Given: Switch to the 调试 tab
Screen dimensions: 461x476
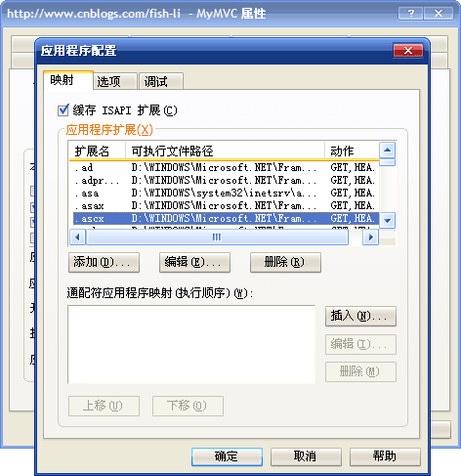Looking at the screenshot, I should click(x=161, y=81).
